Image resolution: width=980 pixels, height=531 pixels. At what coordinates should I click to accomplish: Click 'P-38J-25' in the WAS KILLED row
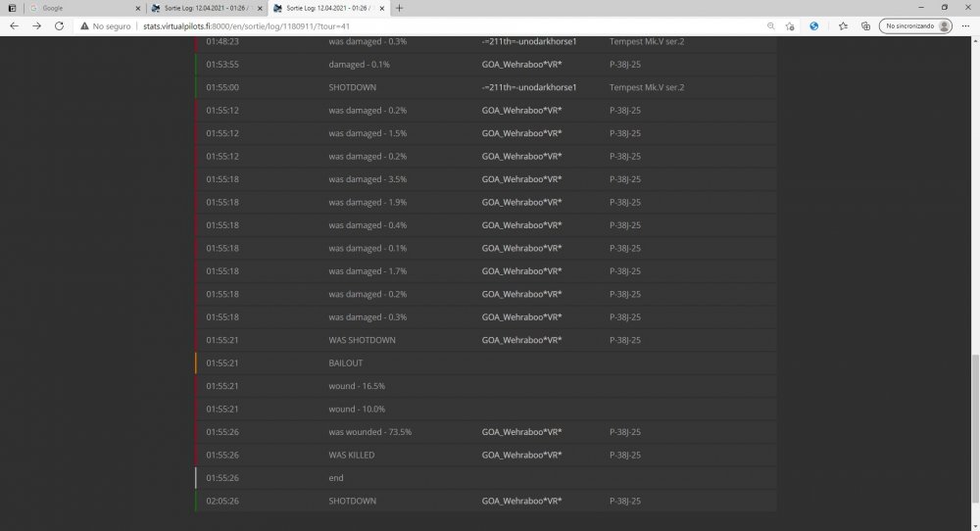(625, 455)
